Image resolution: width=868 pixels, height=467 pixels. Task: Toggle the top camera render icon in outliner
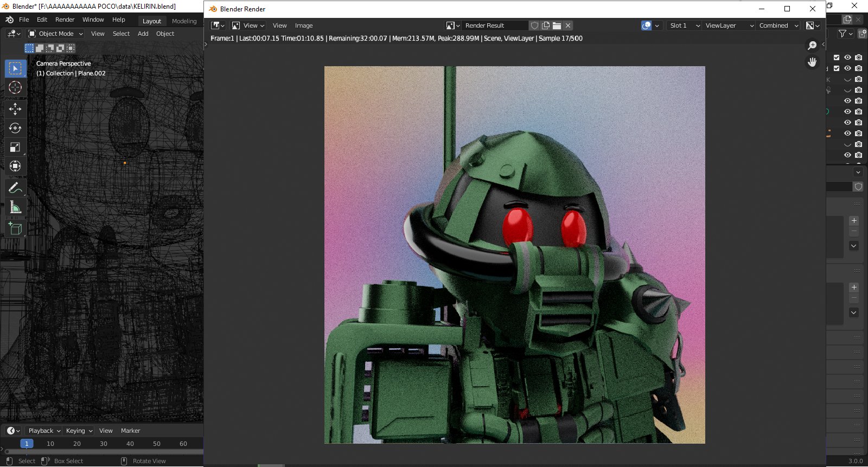tap(858, 57)
